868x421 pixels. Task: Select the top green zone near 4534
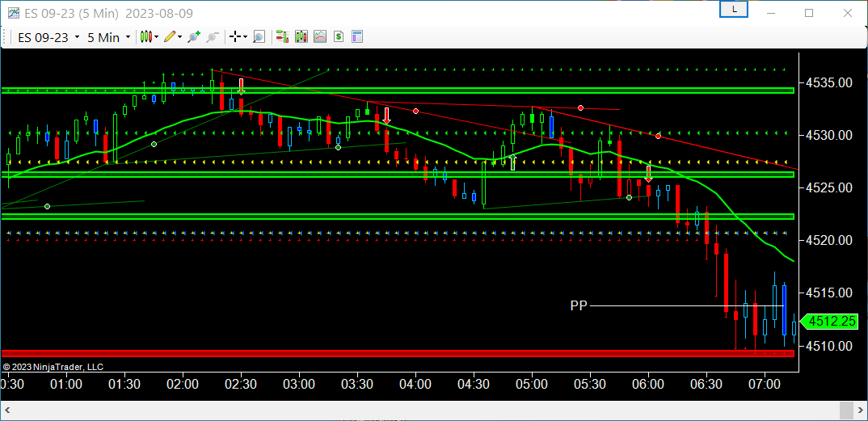click(398, 91)
